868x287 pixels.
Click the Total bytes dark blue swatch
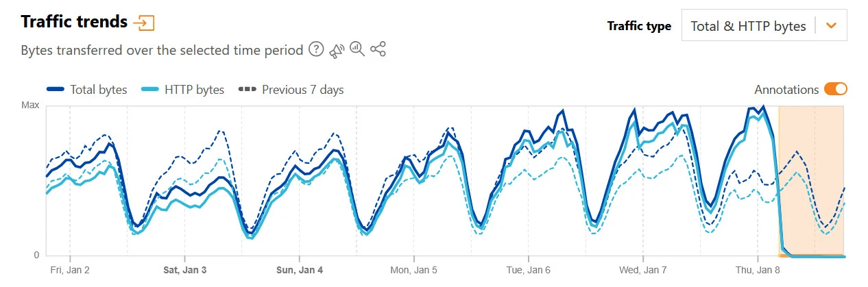[x=56, y=90]
